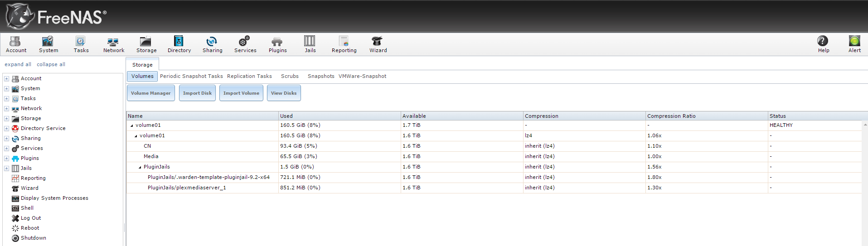Open Directory toolbar icon

pyautogui.click(x=179, y=44)
